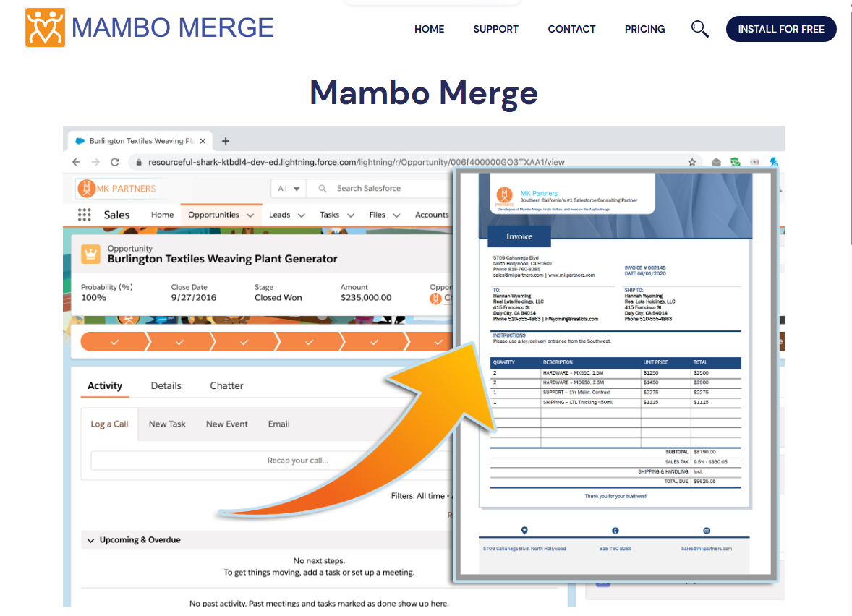Switch to the Details tab

(166, 385)
